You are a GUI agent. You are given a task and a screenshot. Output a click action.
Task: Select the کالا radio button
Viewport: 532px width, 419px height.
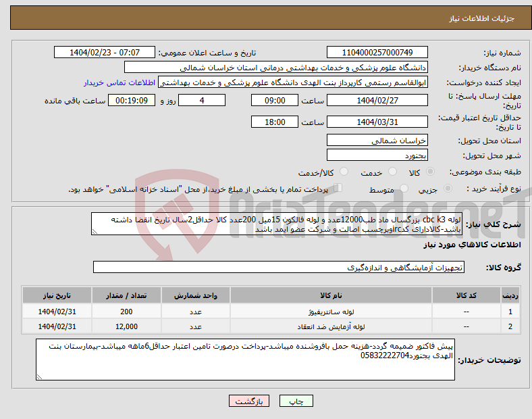[430, 172]
